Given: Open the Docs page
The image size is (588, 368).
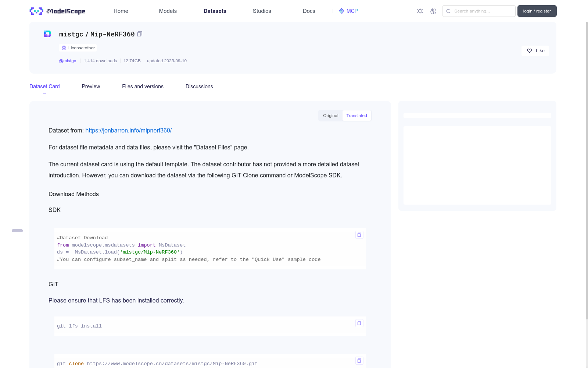Looking at the screenshot, I should pos(309,11).
